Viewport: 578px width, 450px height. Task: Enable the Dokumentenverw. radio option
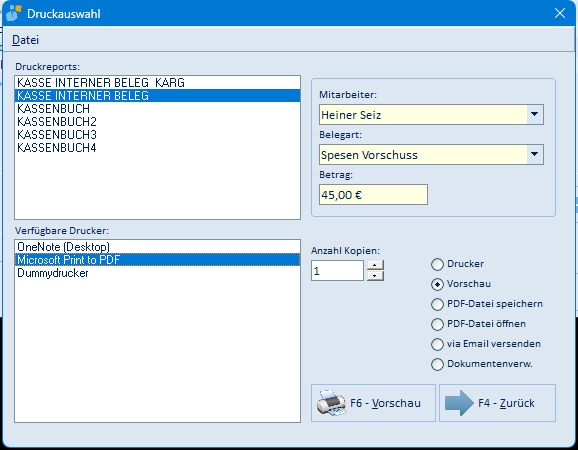(437, 364)
